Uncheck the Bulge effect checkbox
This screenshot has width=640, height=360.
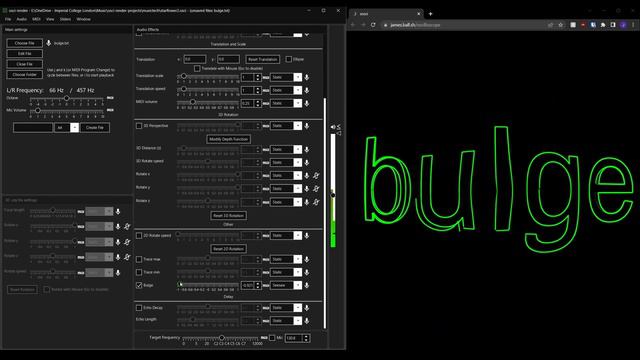139,285
